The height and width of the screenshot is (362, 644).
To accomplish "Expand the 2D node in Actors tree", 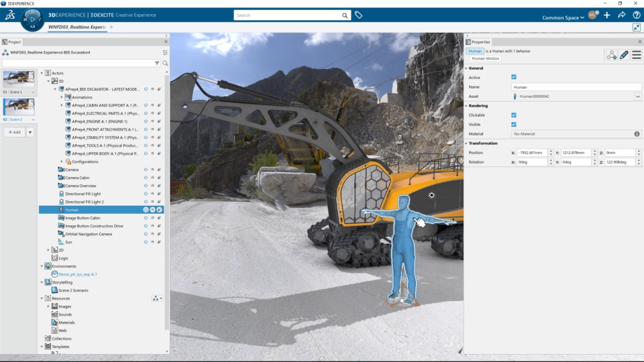I will pos(48,250).
